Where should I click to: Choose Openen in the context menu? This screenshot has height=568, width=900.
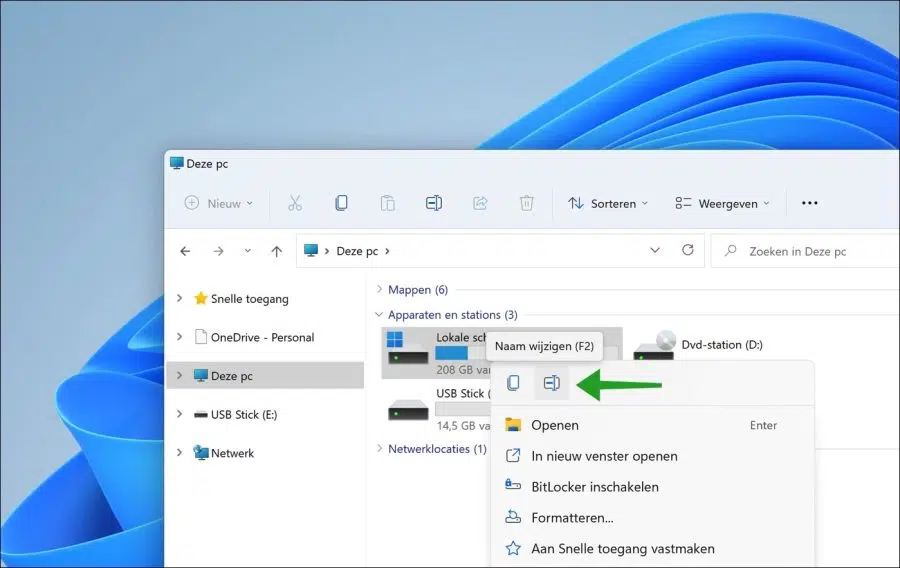pos(653,425)
